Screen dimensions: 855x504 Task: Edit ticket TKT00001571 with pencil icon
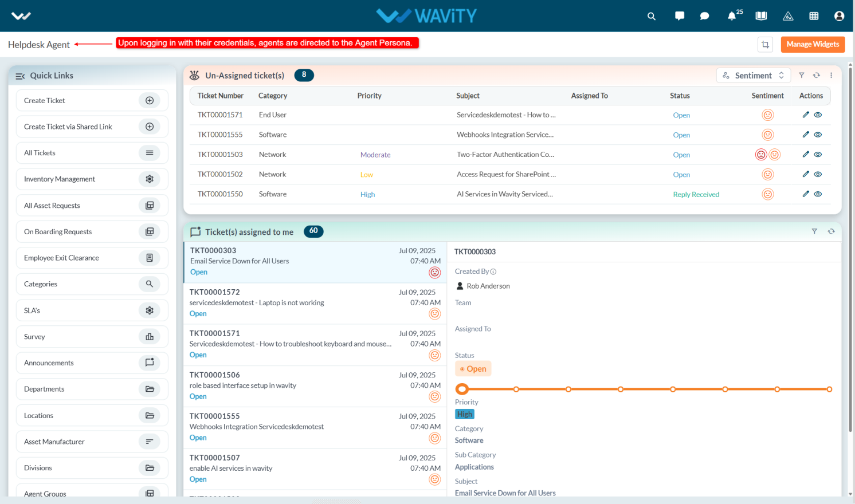pos(806,115)
